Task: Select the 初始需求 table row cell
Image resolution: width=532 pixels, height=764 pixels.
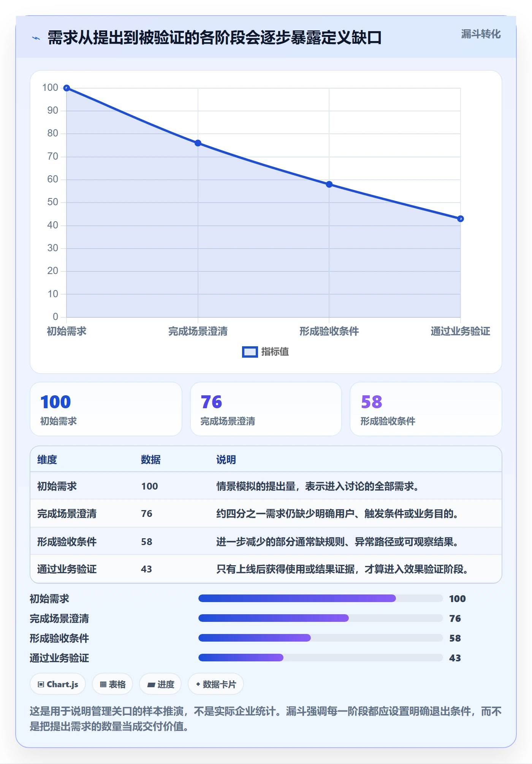Action: pyautogui.click(x=57, y=486)
